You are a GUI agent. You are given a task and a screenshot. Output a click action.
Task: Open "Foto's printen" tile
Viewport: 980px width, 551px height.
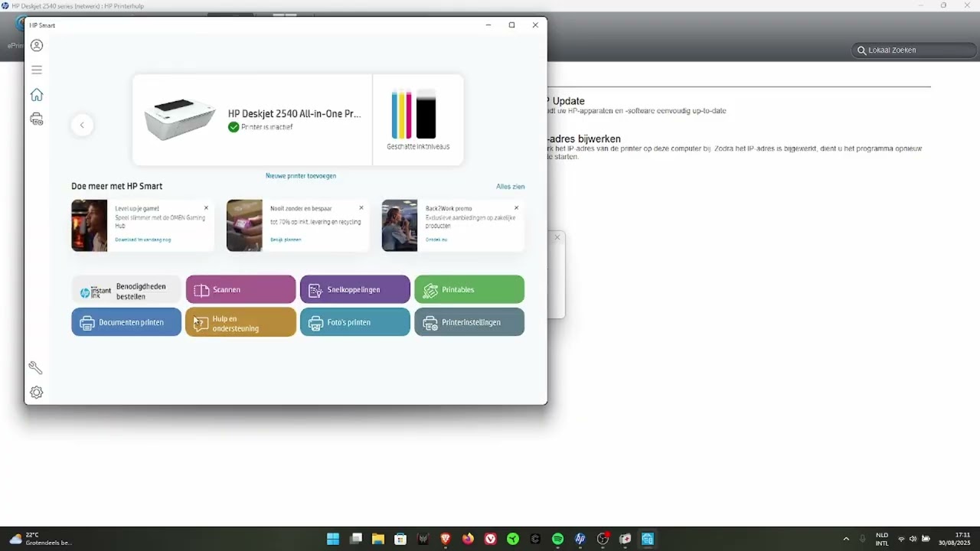pyautogui.click(x=355, y=322)
